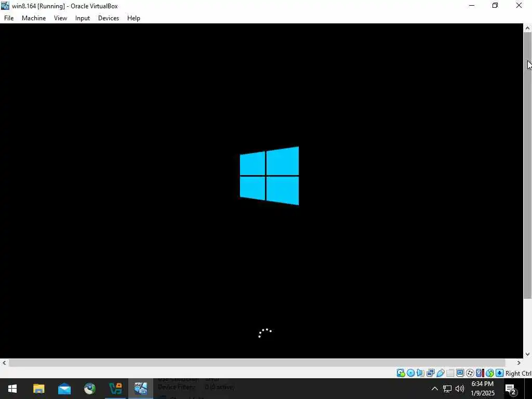The height and width of the screenshot is (399, 532).
Task: Open network status tray icon
Action: (x=447, y=389)
